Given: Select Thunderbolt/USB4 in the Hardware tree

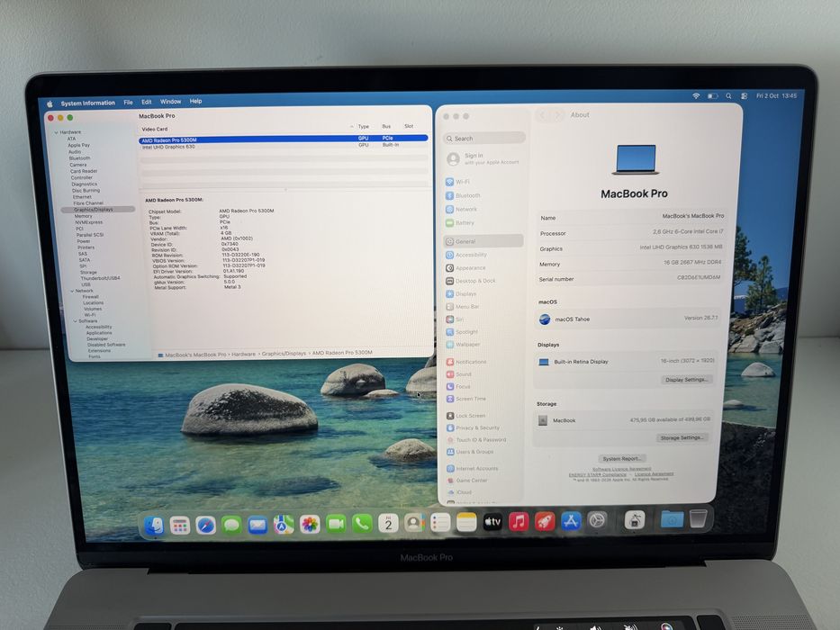Looking at the screenshot, I should click(100, 278).
